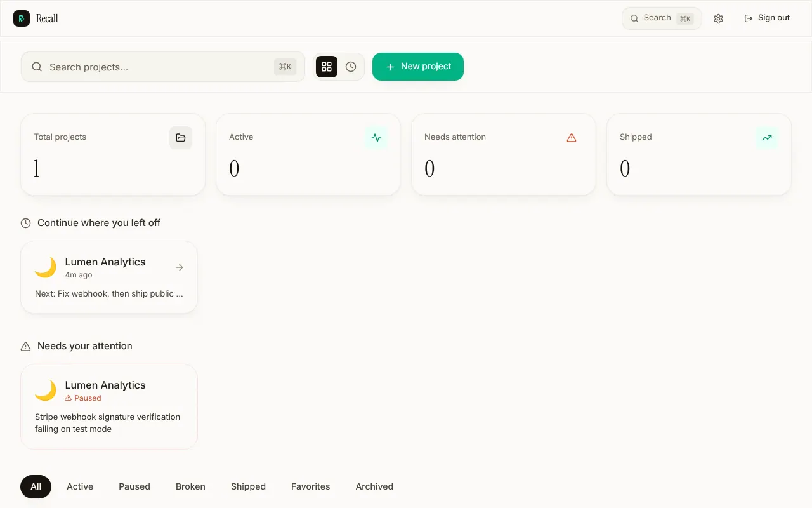Click moon emoji in Continue where you left off
The height and width of the screenshot is (508, 812).
click(45, 267)
